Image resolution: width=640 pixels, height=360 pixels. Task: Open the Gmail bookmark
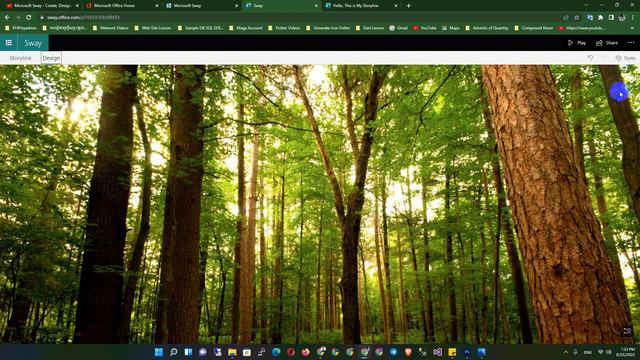[x=398, y=28]
